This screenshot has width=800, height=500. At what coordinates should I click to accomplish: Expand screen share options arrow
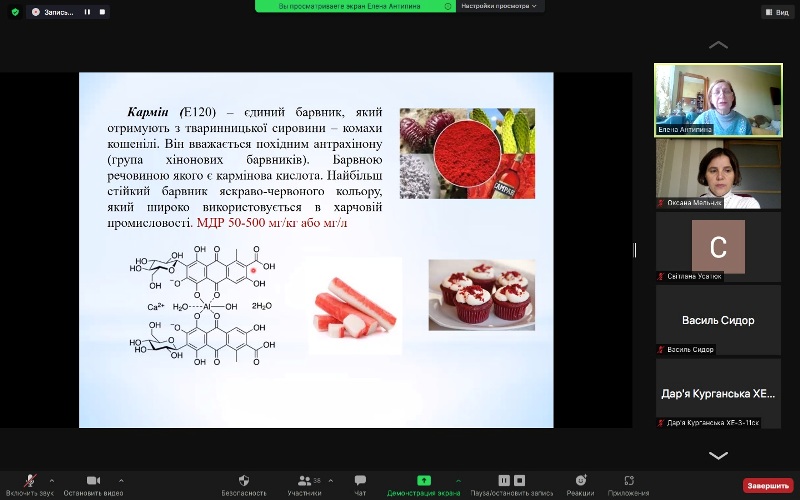[458, 481]
